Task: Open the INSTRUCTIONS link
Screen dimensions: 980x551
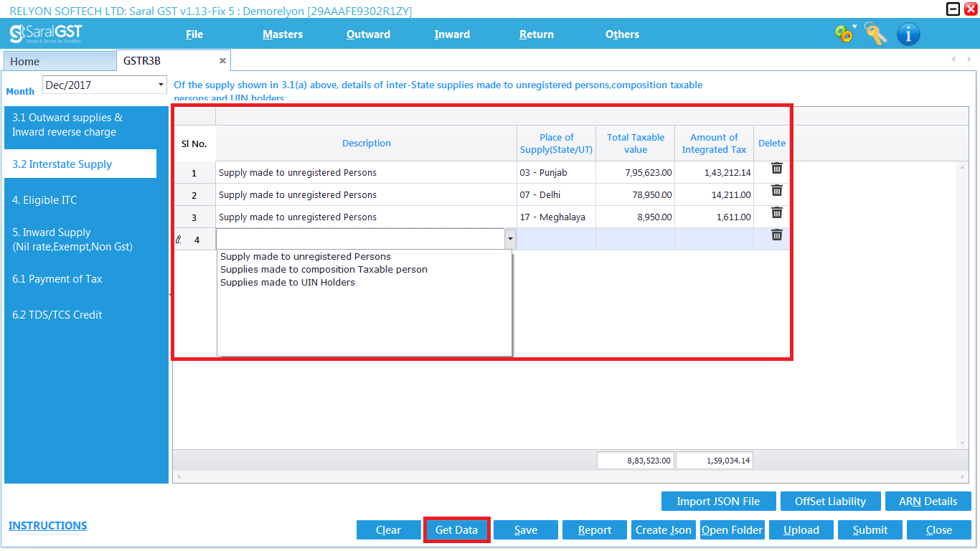Action: [47, 525]
